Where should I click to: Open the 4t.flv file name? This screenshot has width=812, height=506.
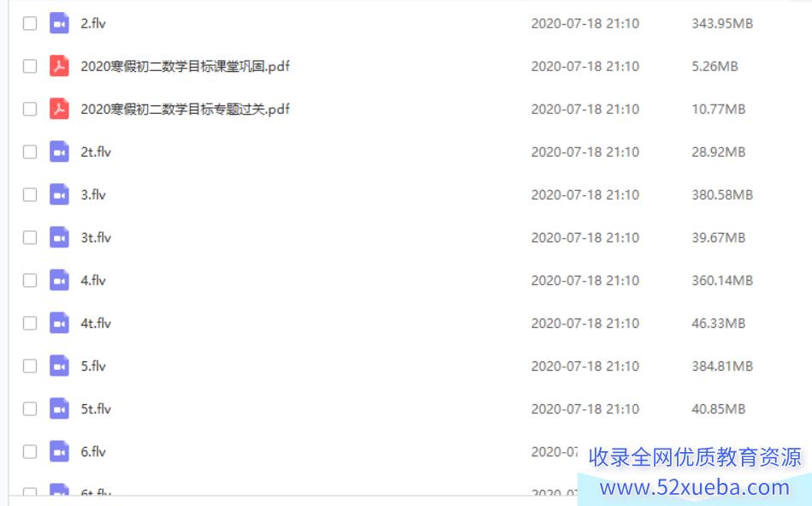(96, 323)
